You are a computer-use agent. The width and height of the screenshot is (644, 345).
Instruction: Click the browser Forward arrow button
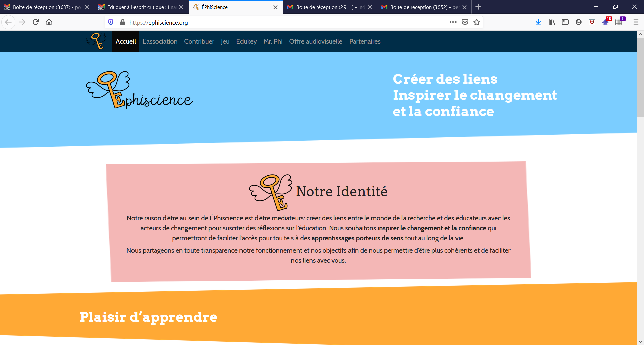(22, 22)
